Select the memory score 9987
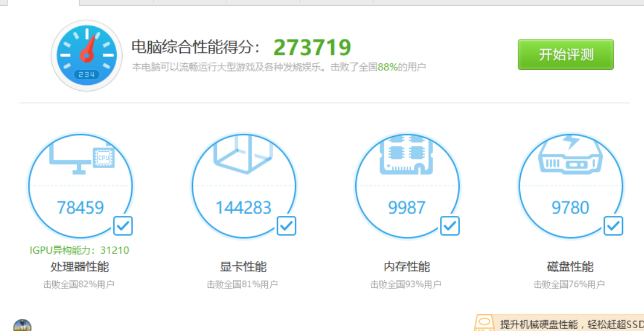This screenshot has height=331, width=644. [x=407, y=208]
